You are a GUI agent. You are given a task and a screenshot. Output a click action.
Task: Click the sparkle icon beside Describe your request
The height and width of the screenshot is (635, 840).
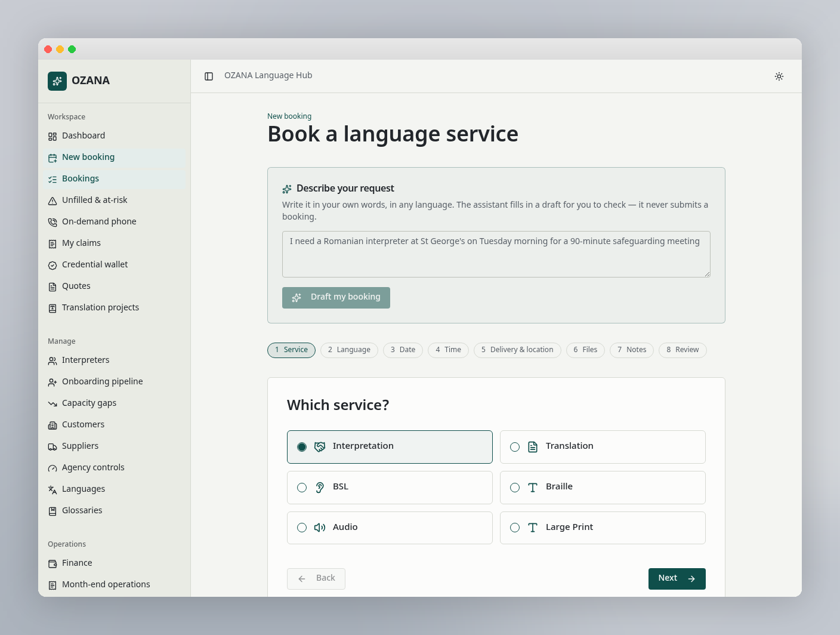coord(287,189)
